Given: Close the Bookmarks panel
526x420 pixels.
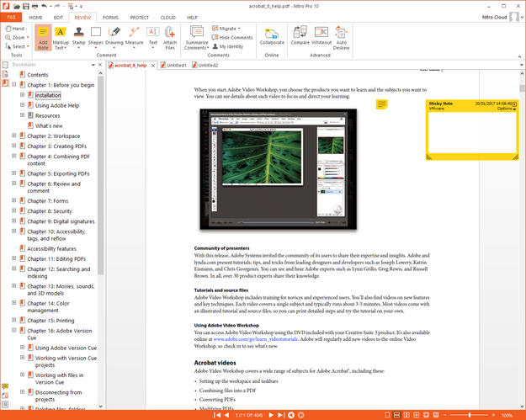Looking at the screenshot, I should pos(100,65).
